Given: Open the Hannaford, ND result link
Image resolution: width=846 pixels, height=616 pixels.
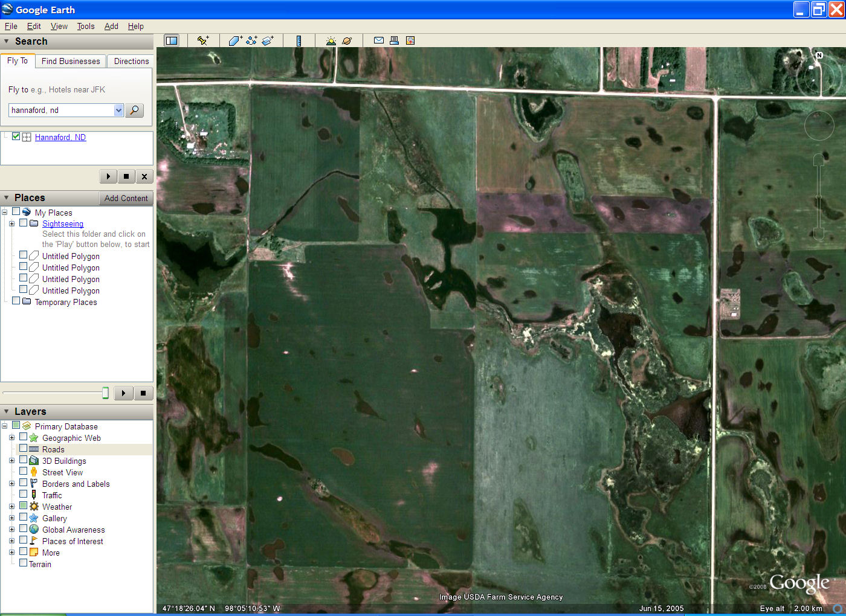Looking at the screenshot, I should point(60,137).
